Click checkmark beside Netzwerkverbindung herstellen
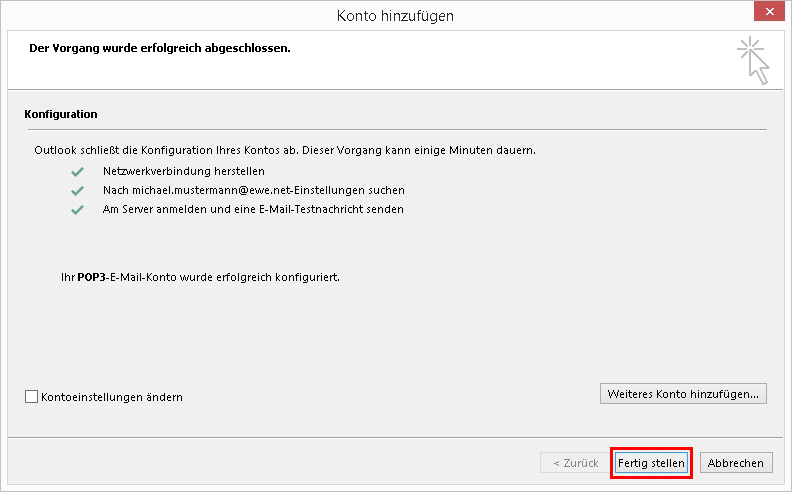 click(x=77, y=172)
